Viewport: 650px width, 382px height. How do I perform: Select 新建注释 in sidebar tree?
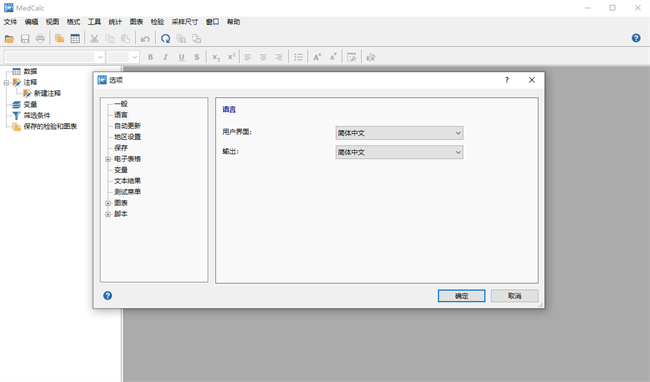pyautogui.click(x=47, y=93)
